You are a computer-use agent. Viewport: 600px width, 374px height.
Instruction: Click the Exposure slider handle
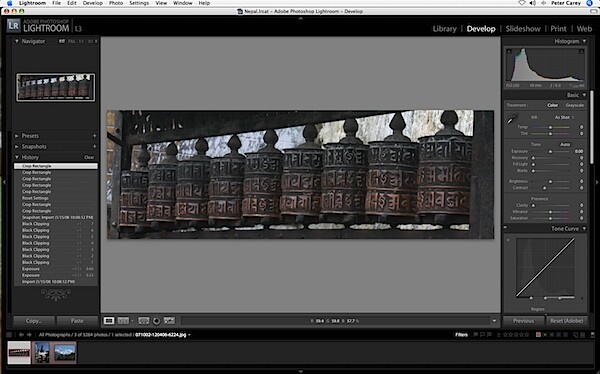point(550,152)
